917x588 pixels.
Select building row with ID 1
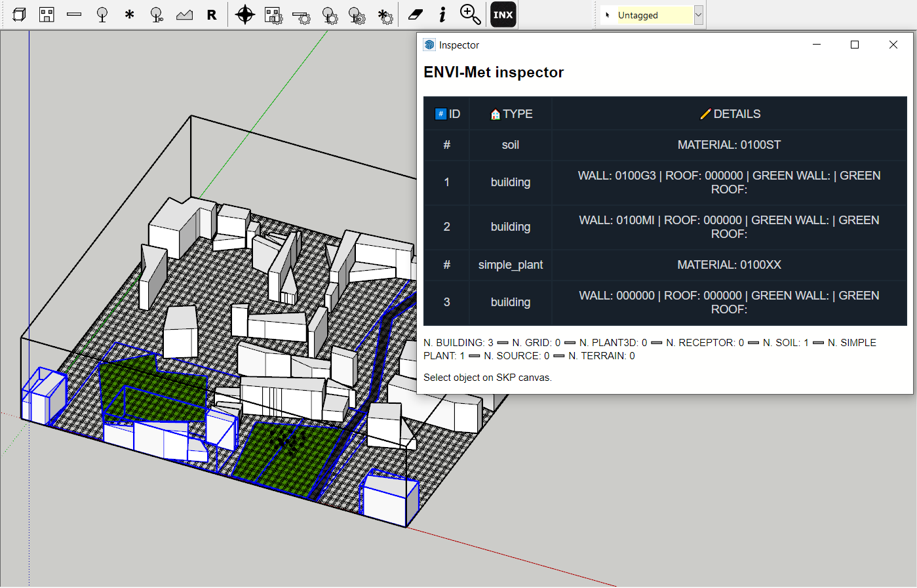click(x=665, y=182)
